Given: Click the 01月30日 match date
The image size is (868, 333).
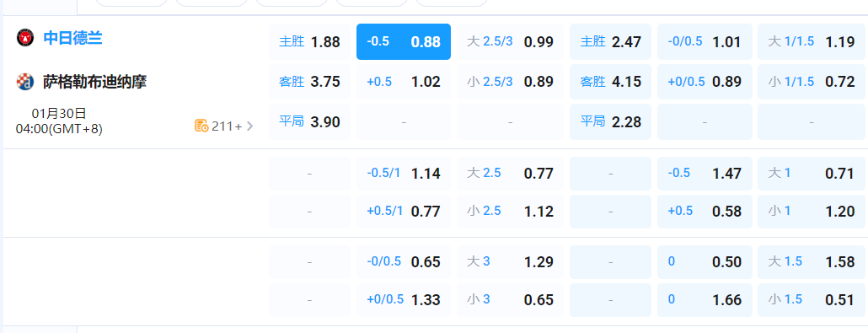Looking at the screenshot, I should tap(59, 114).
